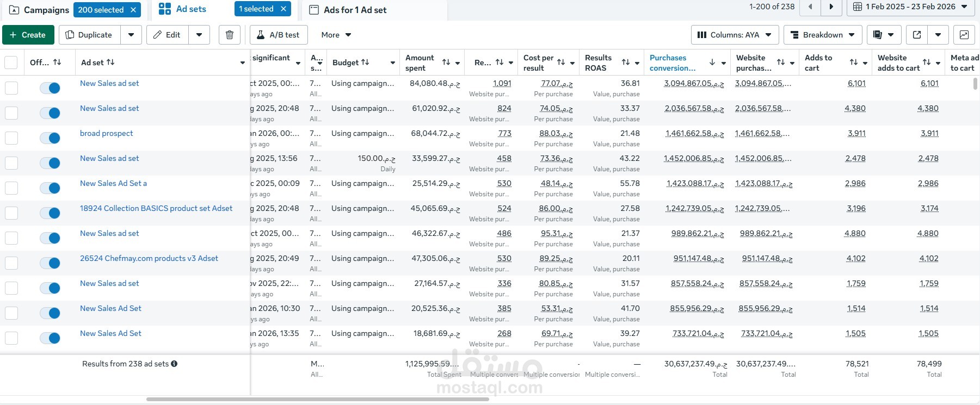
Task: Select checkbox for 18924 Collection BASICS row
Action: 11,213
